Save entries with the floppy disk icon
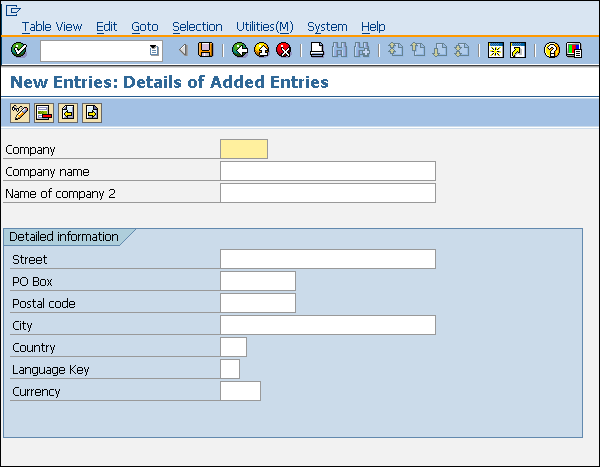 click(205, 50)
